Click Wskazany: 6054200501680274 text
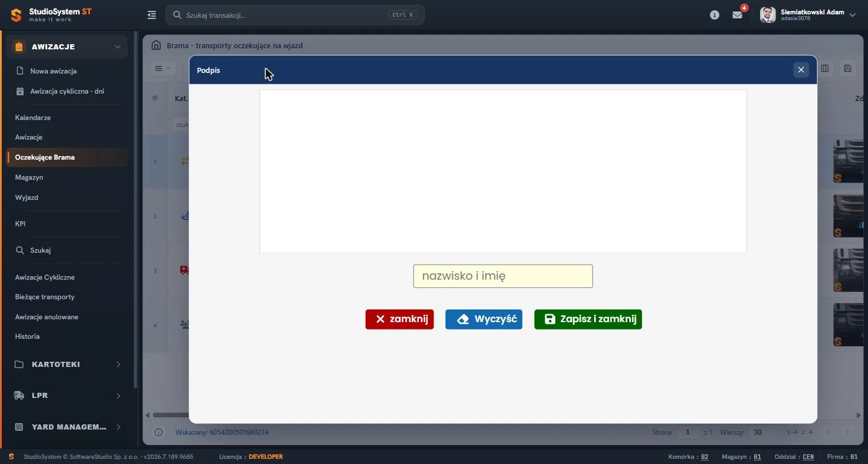 222,432
